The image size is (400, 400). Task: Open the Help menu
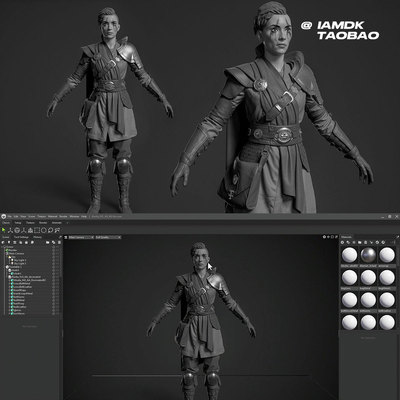pos(84,216)
